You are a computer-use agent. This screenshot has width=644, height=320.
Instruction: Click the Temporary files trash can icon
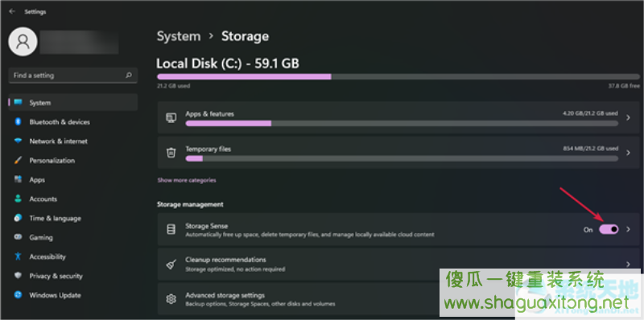pyautogui.click(x=171, y=153)
